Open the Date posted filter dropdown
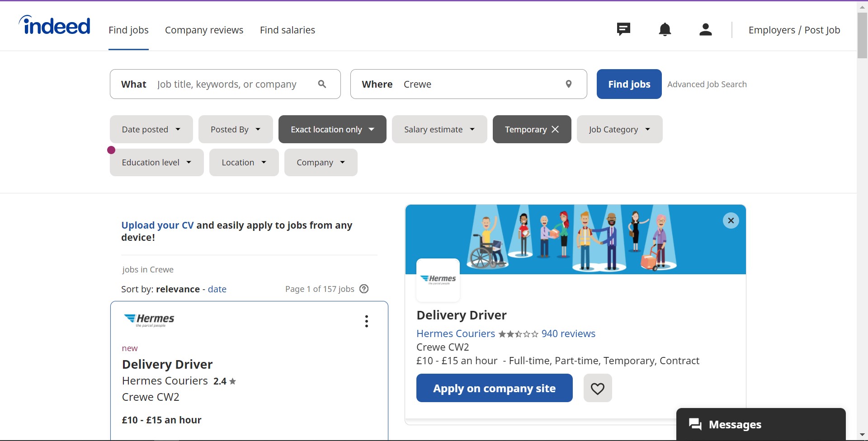 (x=151, y=129)
